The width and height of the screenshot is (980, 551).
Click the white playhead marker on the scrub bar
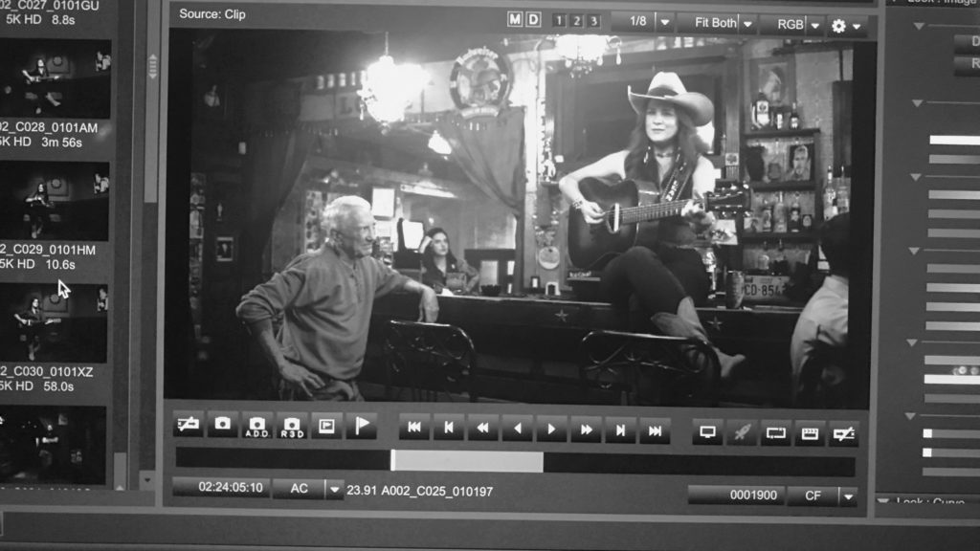tap(392, 461)
